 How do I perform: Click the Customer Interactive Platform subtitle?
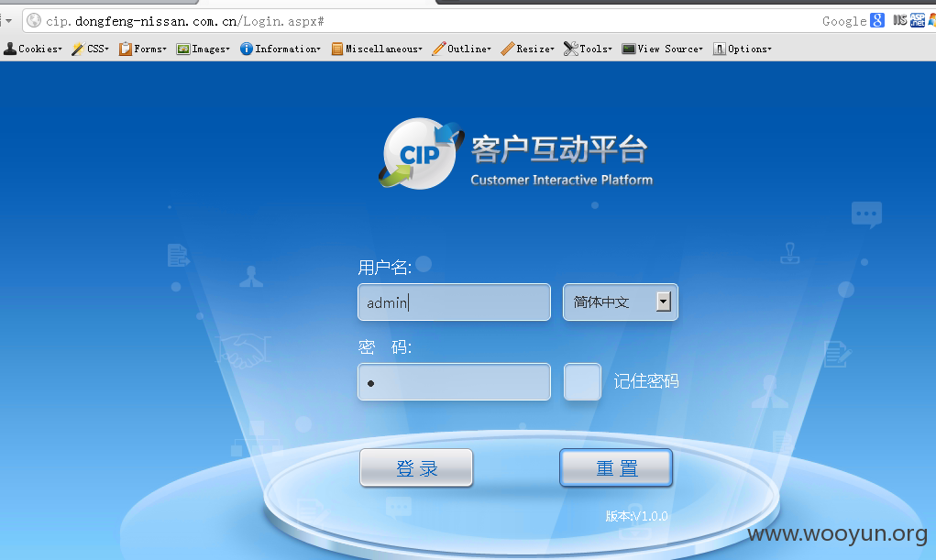(x=561, y=180)
